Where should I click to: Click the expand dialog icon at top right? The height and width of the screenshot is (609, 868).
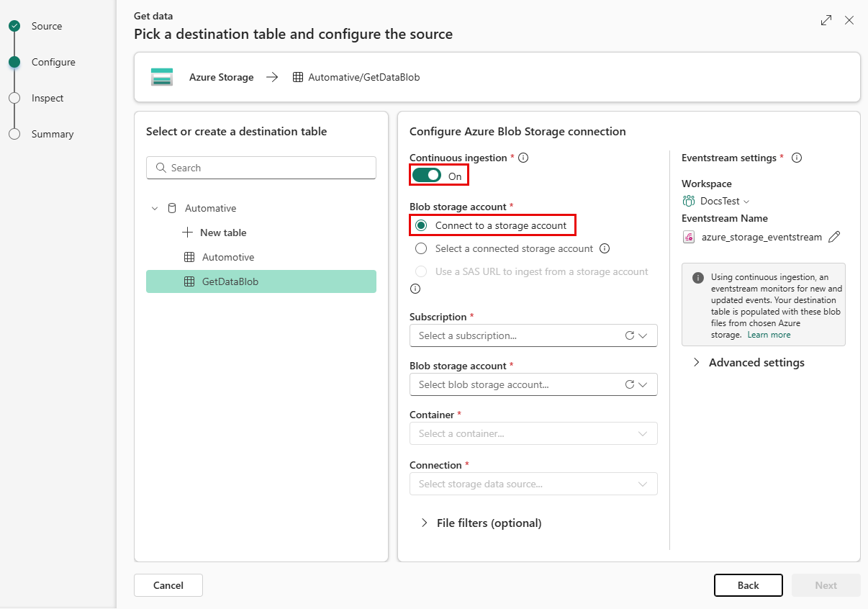[x=826, y=20]
